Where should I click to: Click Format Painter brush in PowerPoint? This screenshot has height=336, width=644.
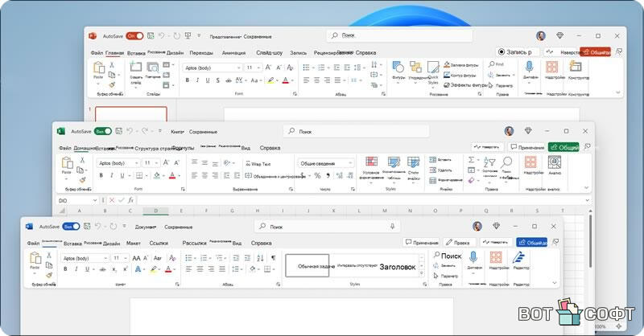(112, 85)
